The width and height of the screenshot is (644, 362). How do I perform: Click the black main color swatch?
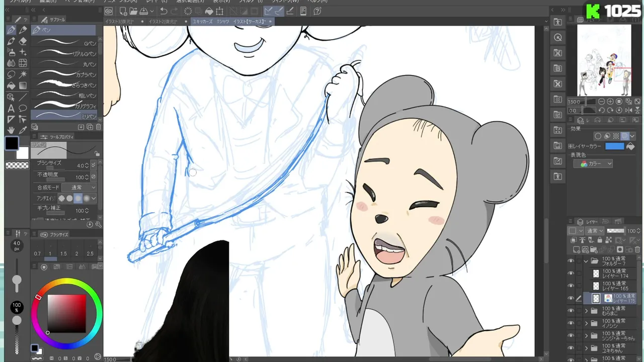12,143
